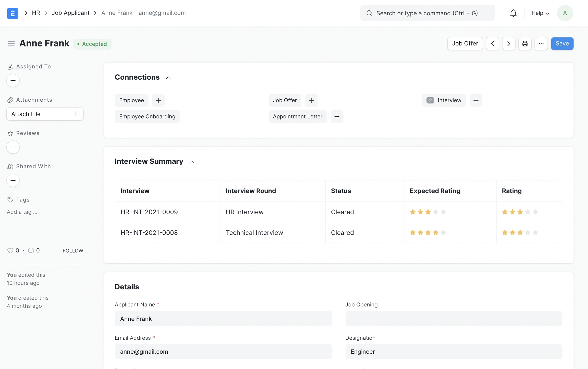Add assignee with Assigned To plus
This screenshot has width=588, height=369.
[13, 81]
